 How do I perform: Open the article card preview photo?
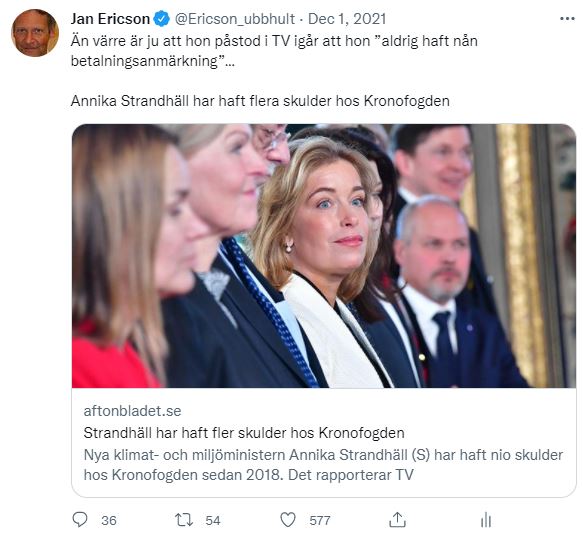pos(324,256)
